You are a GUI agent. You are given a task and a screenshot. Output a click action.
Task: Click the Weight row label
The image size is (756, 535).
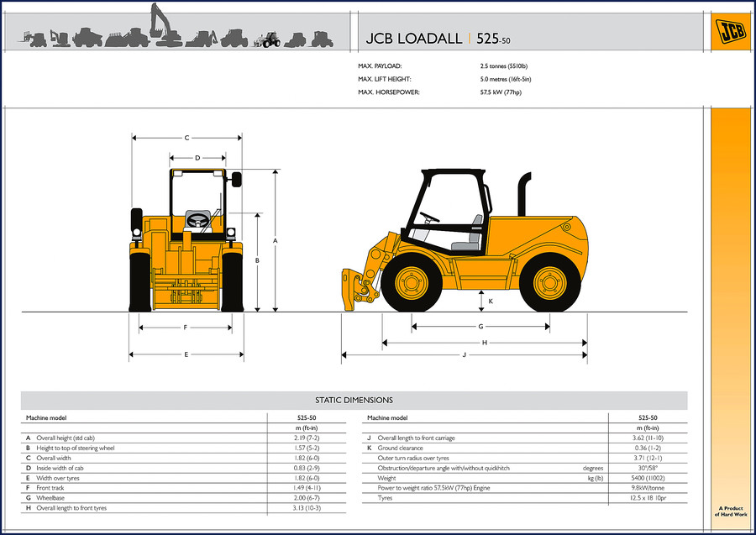tap(386, 478)
